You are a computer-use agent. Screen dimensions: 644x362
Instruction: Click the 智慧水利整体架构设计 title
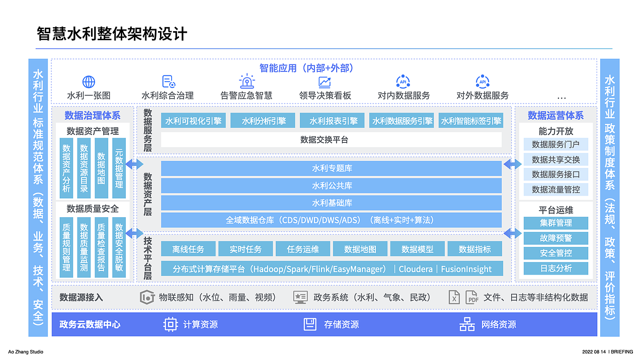point(112,34)
